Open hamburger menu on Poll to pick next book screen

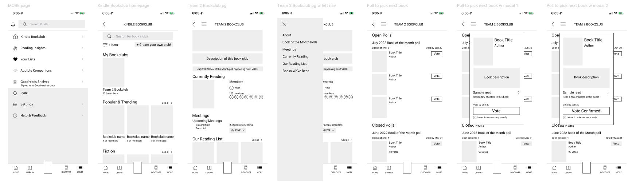tap(383, 24)
